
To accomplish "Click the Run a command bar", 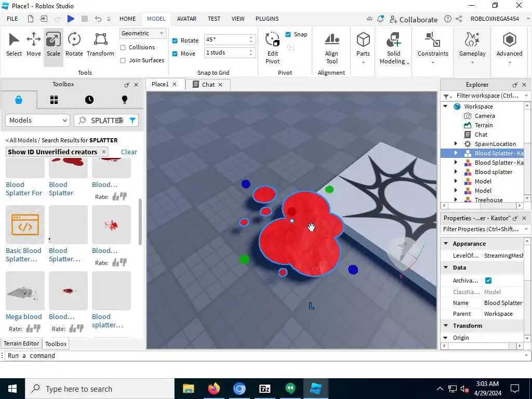I will click(264, 355).
